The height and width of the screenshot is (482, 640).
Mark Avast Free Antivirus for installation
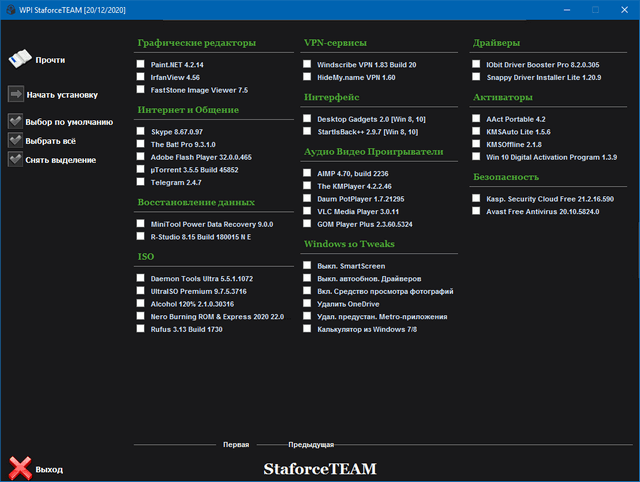477,211
